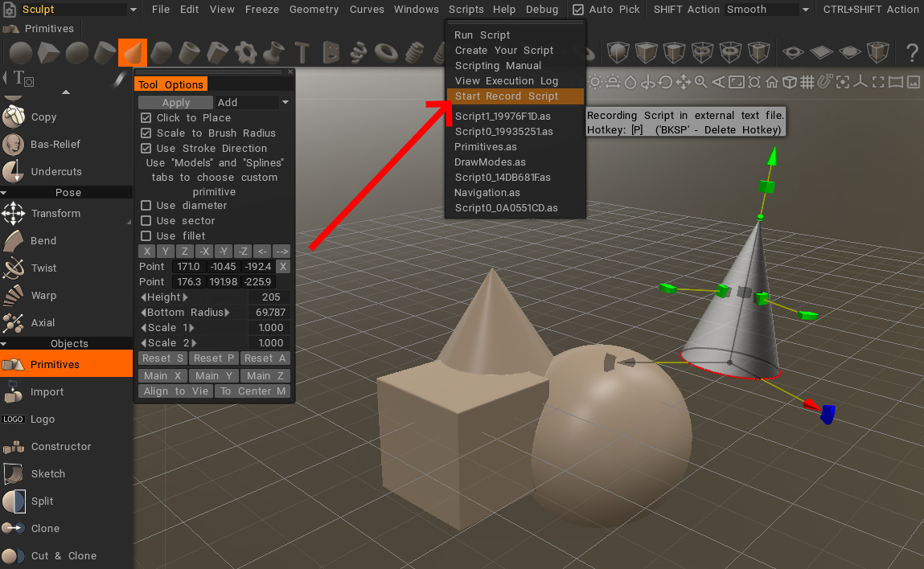
Task: Click the Reset S button
Action: pyautogui.click(x=162, y=358)
